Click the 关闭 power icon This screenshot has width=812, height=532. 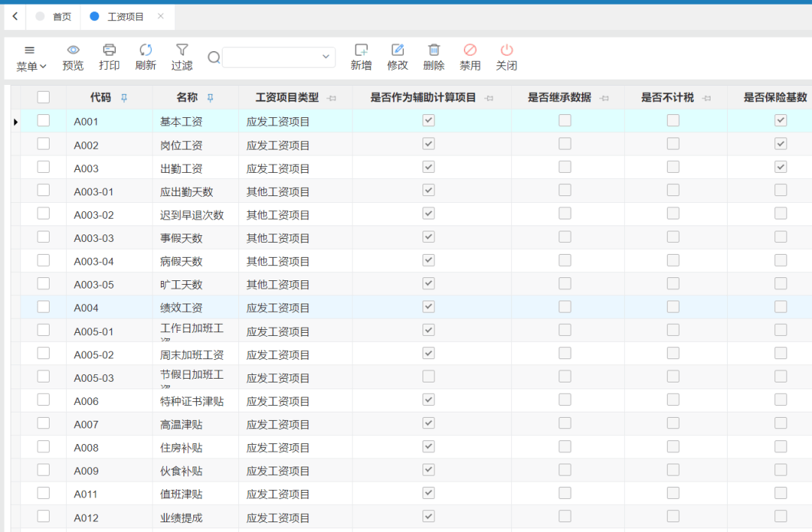click(507, 50)
